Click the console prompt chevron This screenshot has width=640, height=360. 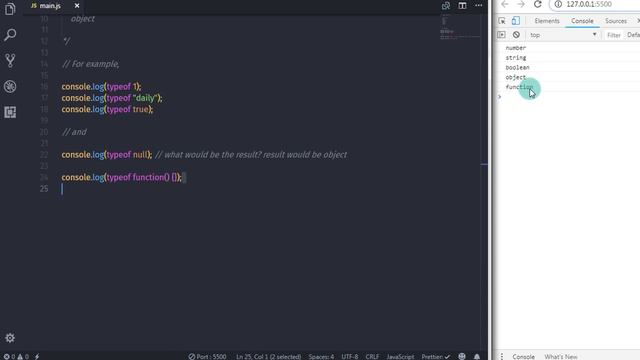pyautogui.click(x=499, y=97)
